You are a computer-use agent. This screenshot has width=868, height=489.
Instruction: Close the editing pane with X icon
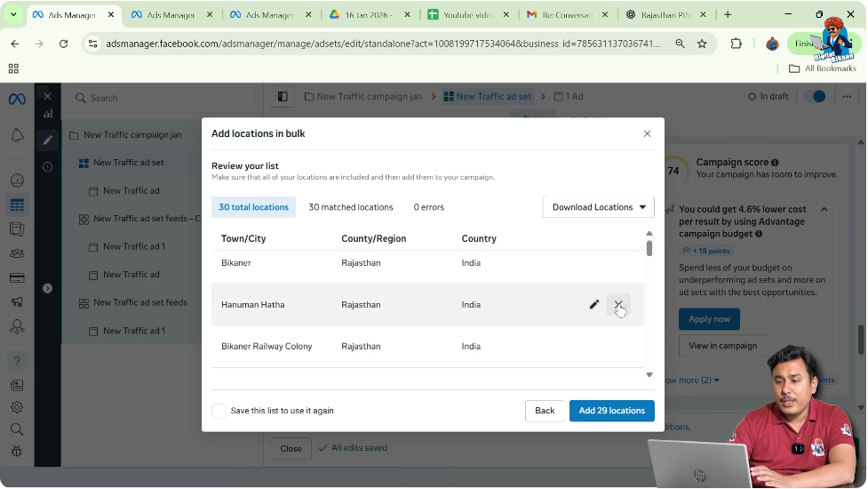(x=48, y=96)
